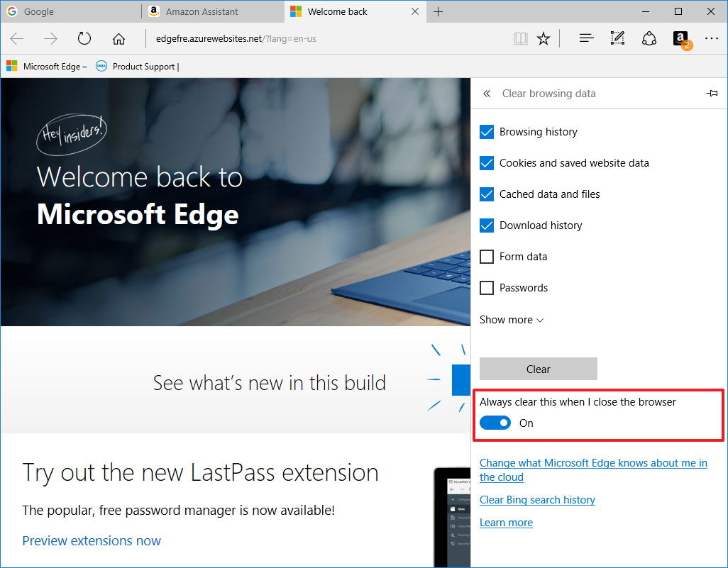Open Clear Bing search history link

[537, 500]
